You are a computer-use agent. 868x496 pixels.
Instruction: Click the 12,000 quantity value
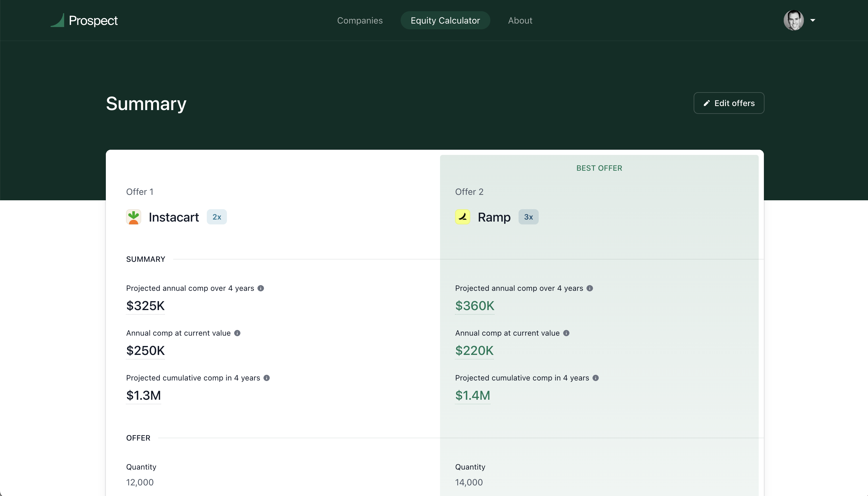pos(140,482)
